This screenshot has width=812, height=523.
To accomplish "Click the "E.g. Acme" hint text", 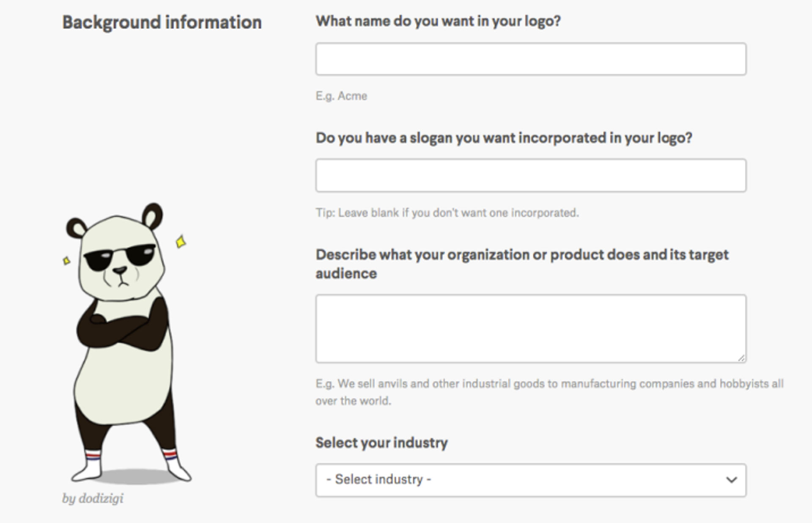I will [341, 96].
